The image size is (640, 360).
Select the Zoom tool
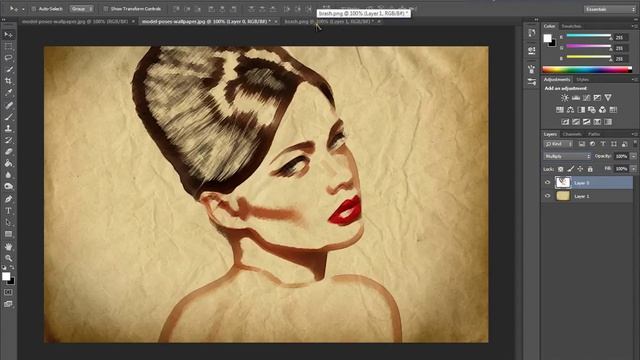click(8, 258)
